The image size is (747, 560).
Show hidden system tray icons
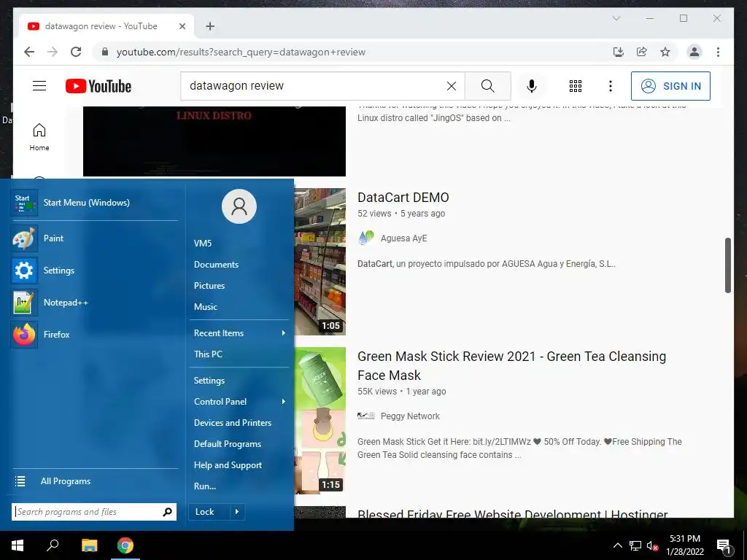pos(617,545)
